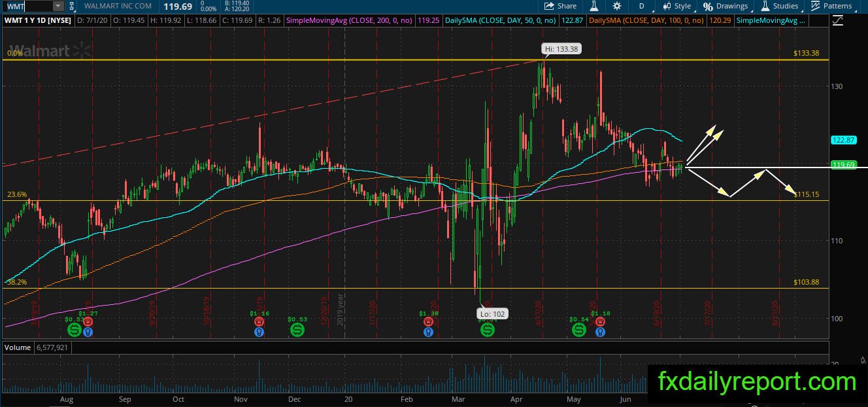Image resolution: width=868 pixels, height=407 pixels.
Task: Click the $1.18 earnings phone icon
Action: 599,322
